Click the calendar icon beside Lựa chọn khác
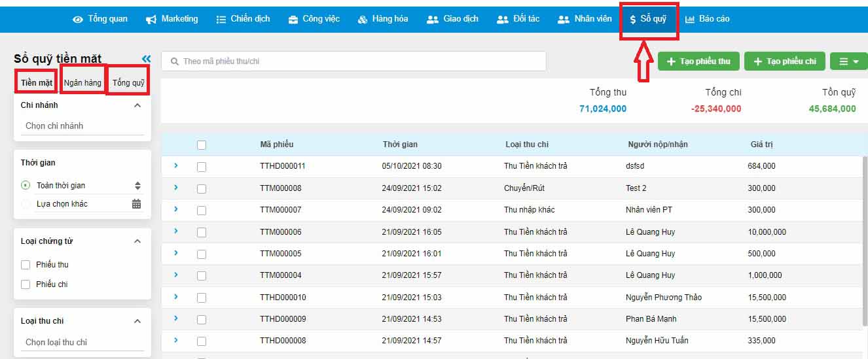This screenshot has height=359, width=868. coord(136,204)
